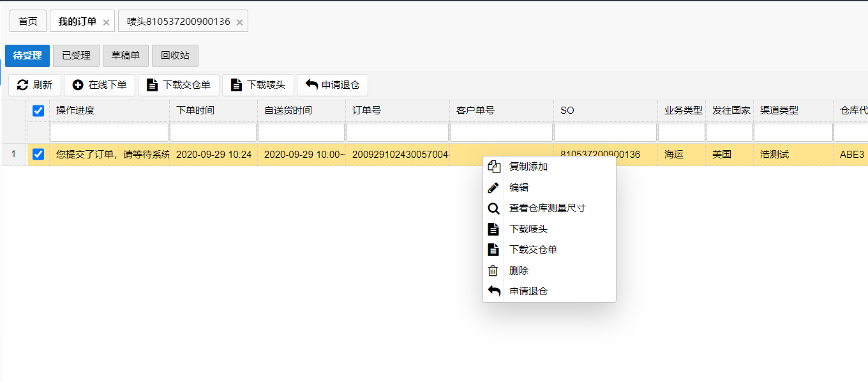
Task: Click the refresh icon beside 刷新
Action: point(22,85)
